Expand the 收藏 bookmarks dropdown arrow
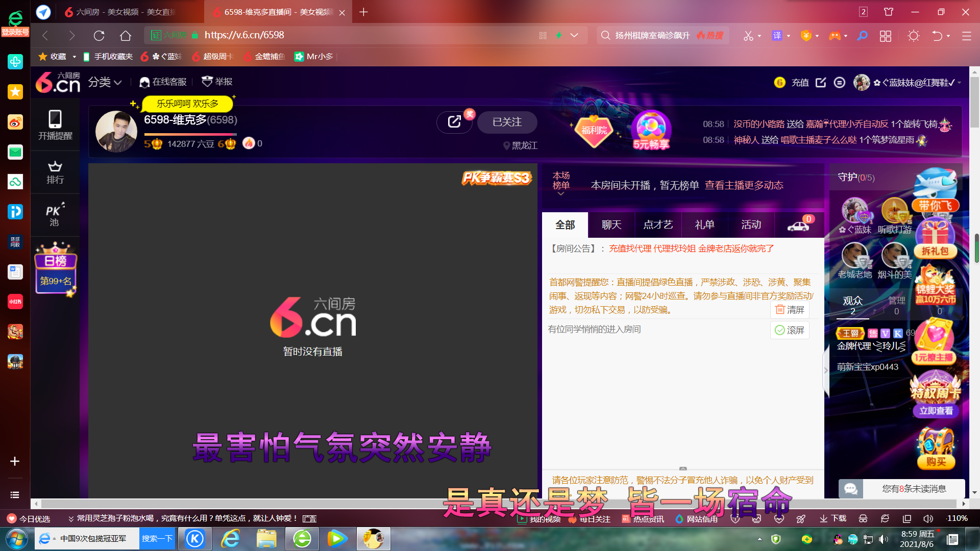980x551 pixels. tap(74, 57)
